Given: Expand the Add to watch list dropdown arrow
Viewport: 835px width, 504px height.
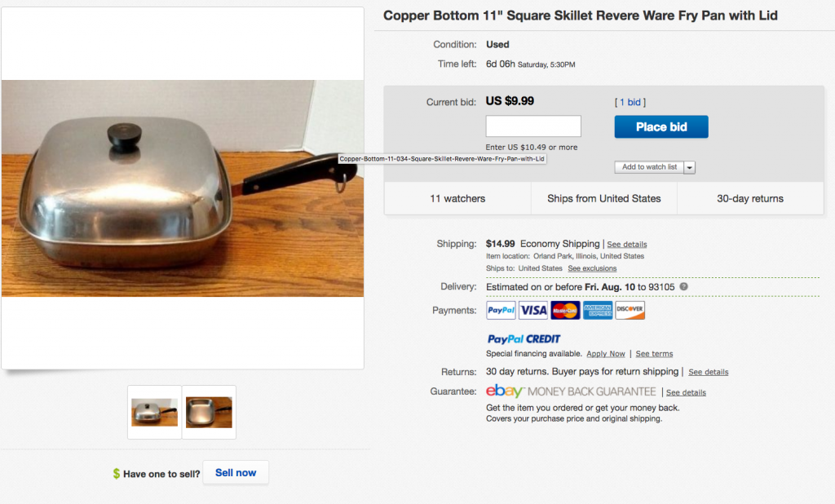Looking at the screenshot, I should point(690,167).
